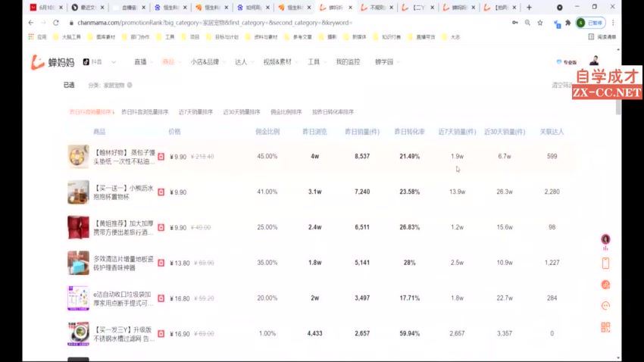Remove the 家居宠物 category filter

click(130, 85)
